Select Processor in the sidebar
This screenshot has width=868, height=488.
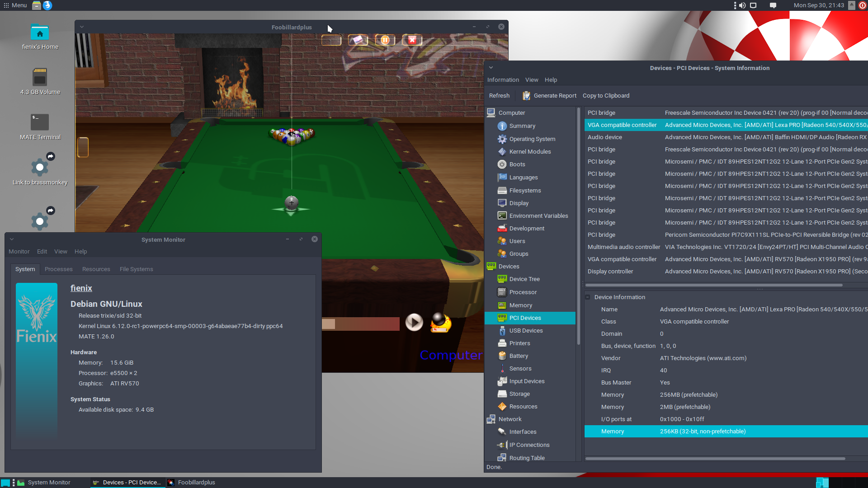[523, 292]
